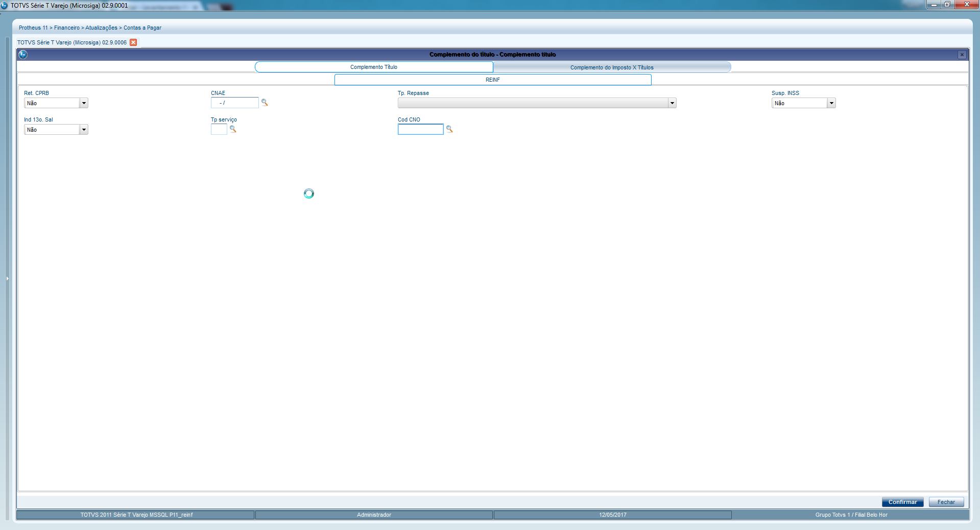
Task: Open the Tp serviço search magnifier
Action: point(233,129)
